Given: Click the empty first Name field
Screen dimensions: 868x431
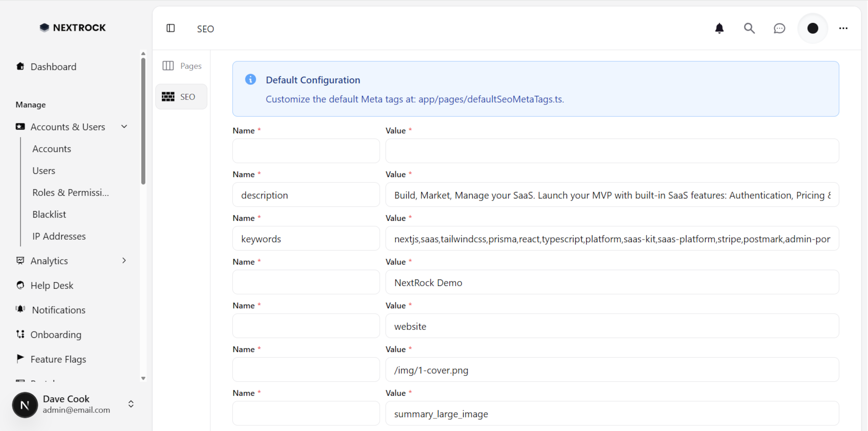Looking at the screenshot, I should [x=306, y=151].
